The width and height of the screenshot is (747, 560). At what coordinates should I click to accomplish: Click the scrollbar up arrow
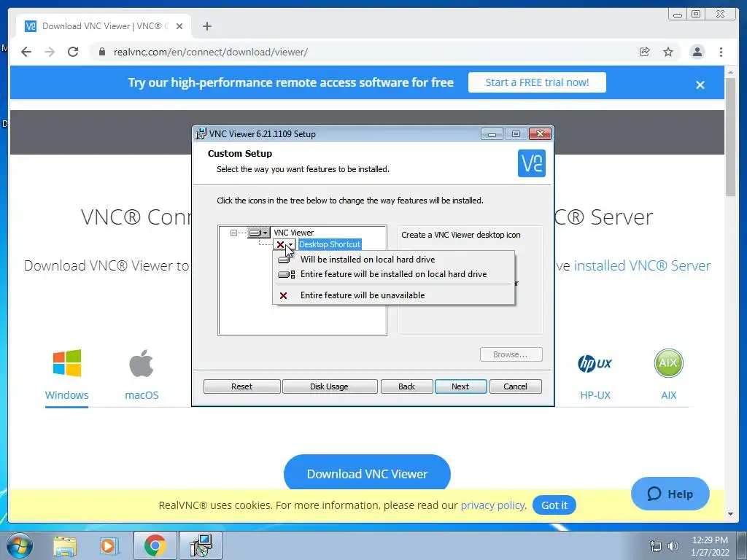point(730,72)
